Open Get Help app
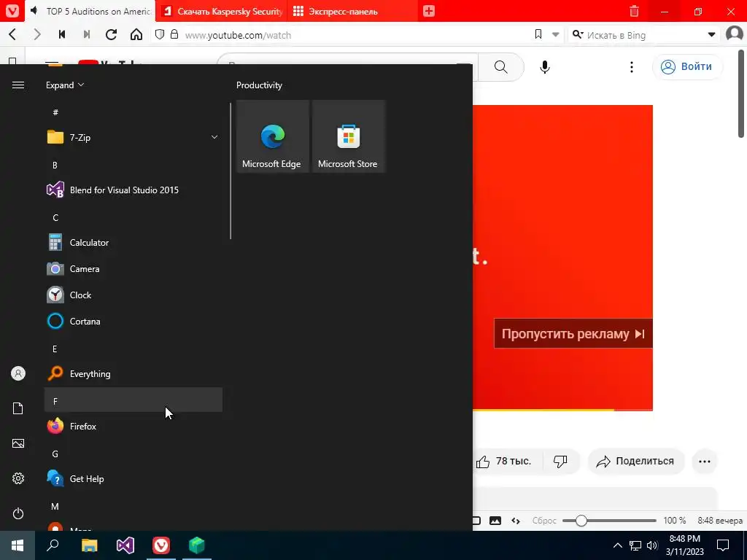Viewport: 747px width, 560px height. [133, 478]
